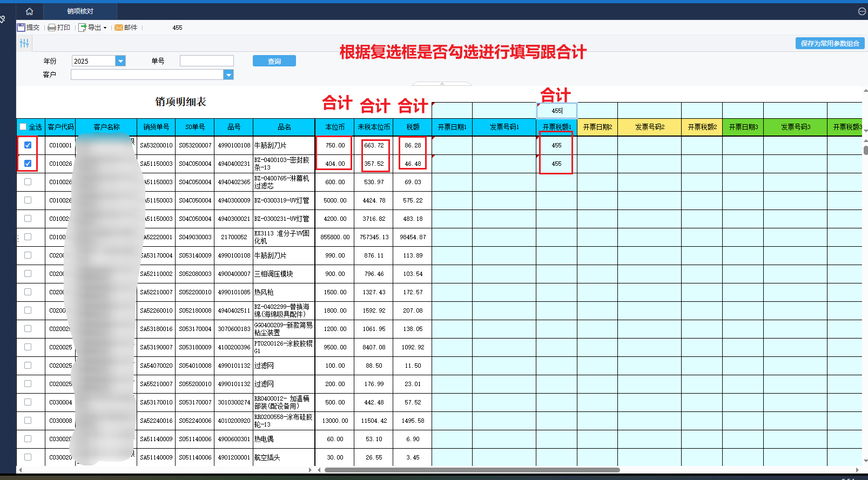The height and width of the screenshot is (480, 868).
Task: Click the circular more-options icon at top right
Action: tap(862, 11)
